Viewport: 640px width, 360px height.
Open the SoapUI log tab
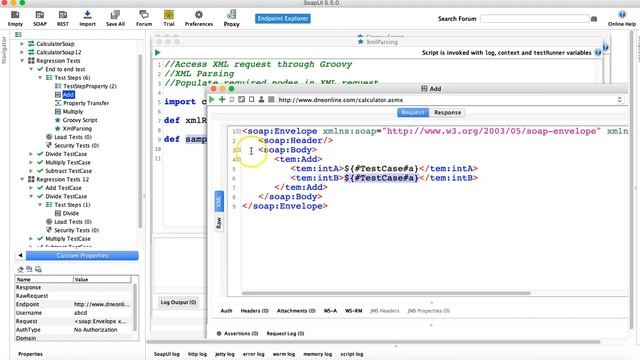[x=167, y=354]
